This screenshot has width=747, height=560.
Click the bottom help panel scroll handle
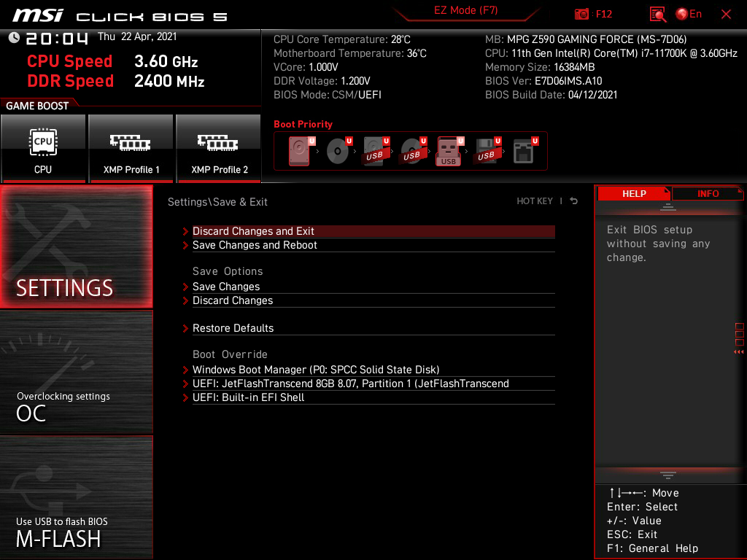[x=668, y=475]
